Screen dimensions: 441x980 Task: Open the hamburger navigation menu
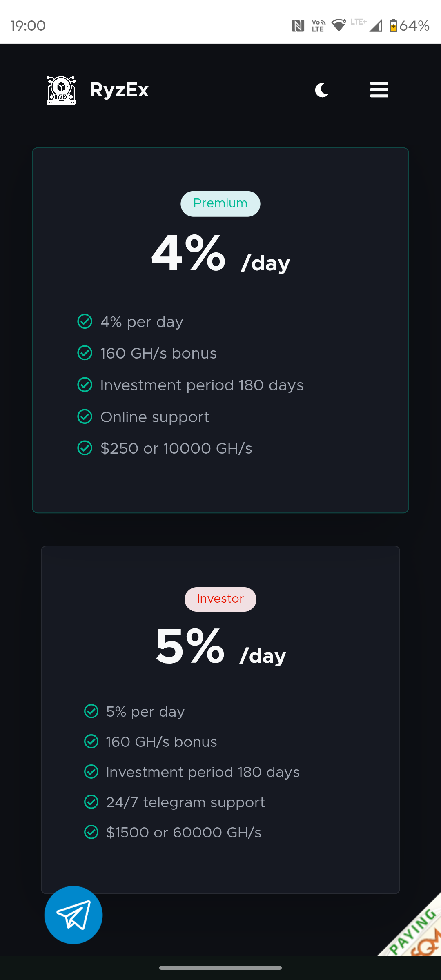pyautogui.click(x=379, y=90)
